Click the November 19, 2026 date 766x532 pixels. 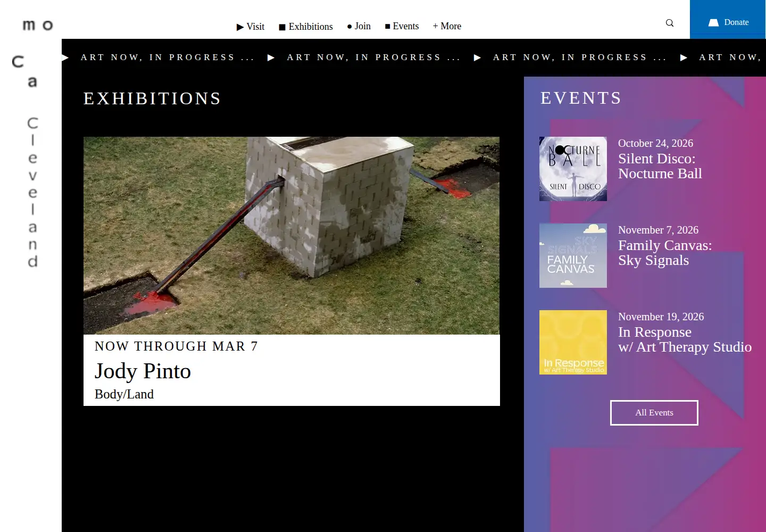point(661,317)
